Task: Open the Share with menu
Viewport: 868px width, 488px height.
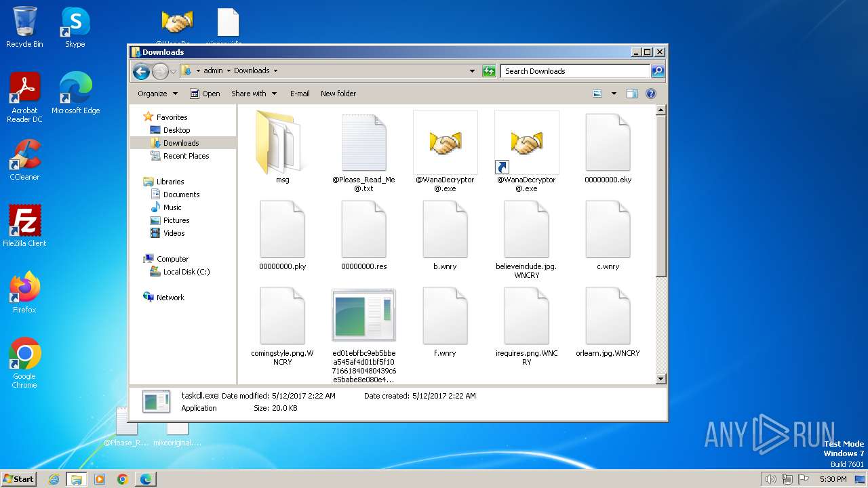Action: pos(254,94)
